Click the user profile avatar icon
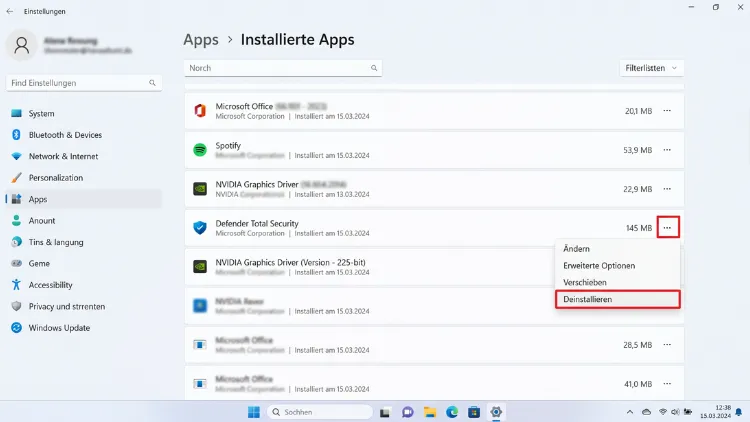Viewport: 750px width, 422px height. click(x=22, y=45)
